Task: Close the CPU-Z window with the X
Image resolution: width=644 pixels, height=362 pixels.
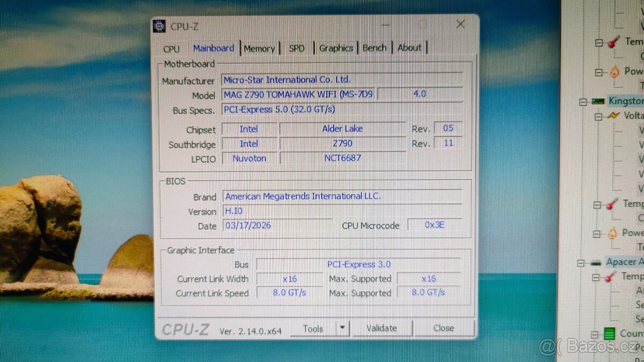Action: (460, 24)
